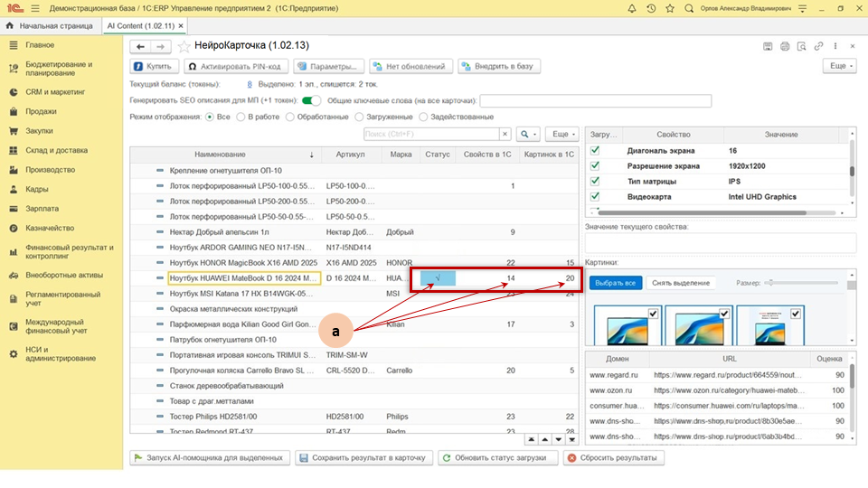Viewport: 868px width, 488px height.
Task: Open the top-right 'Еще' dropdown
Action: 839,66
